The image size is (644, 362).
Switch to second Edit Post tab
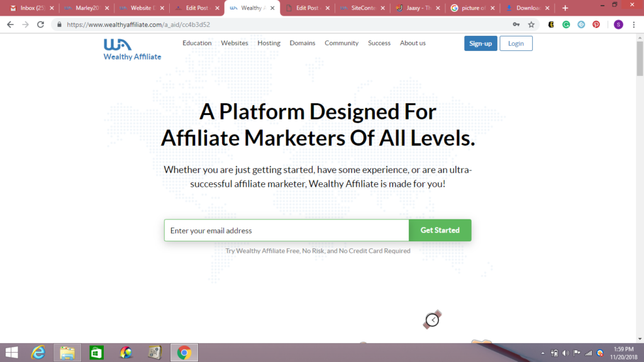tap(307, 8)
